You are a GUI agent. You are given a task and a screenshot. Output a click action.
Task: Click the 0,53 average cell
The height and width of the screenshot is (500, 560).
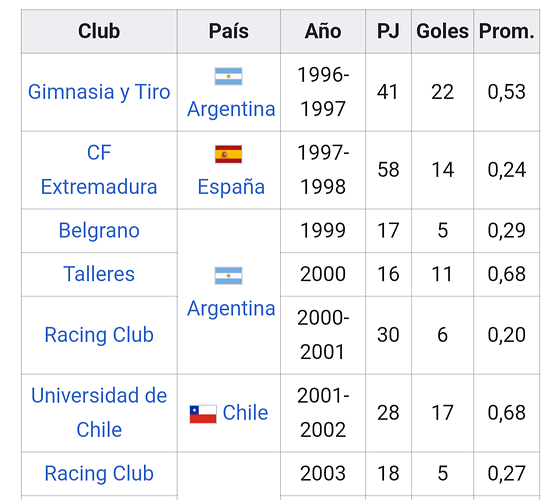coord(506,92)
